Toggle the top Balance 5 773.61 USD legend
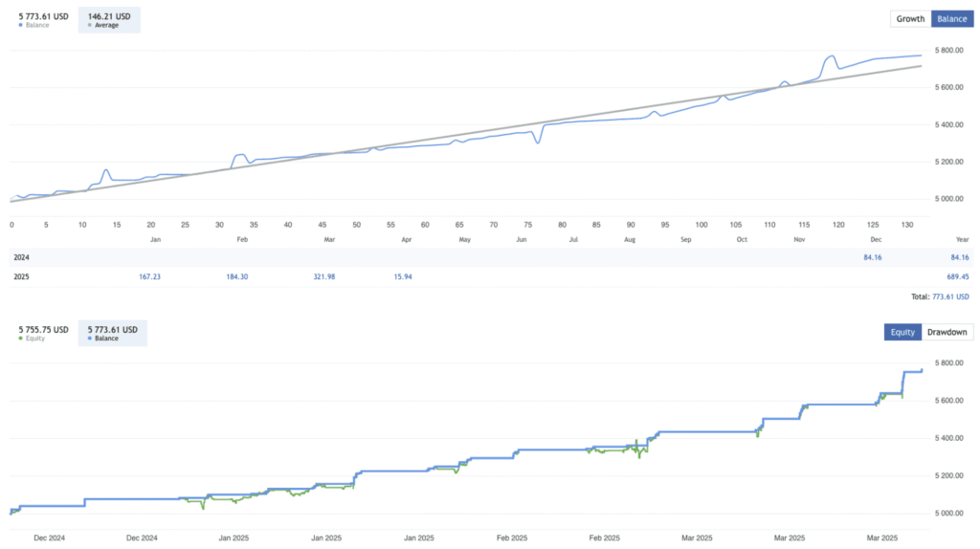The width and height of the screenshot is (980, 549). click(40, 19)
